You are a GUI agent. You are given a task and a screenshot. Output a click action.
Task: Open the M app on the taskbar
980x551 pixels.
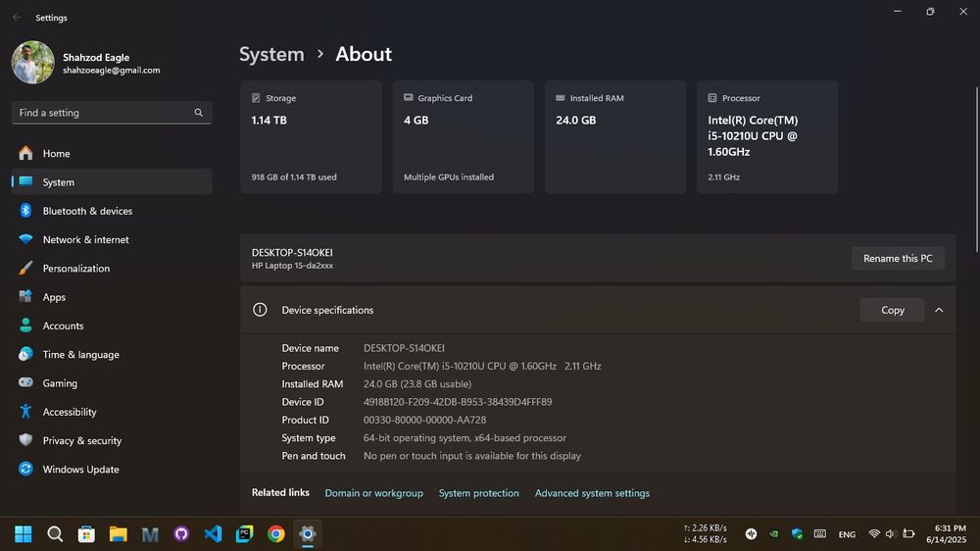(x=150, y=534)
